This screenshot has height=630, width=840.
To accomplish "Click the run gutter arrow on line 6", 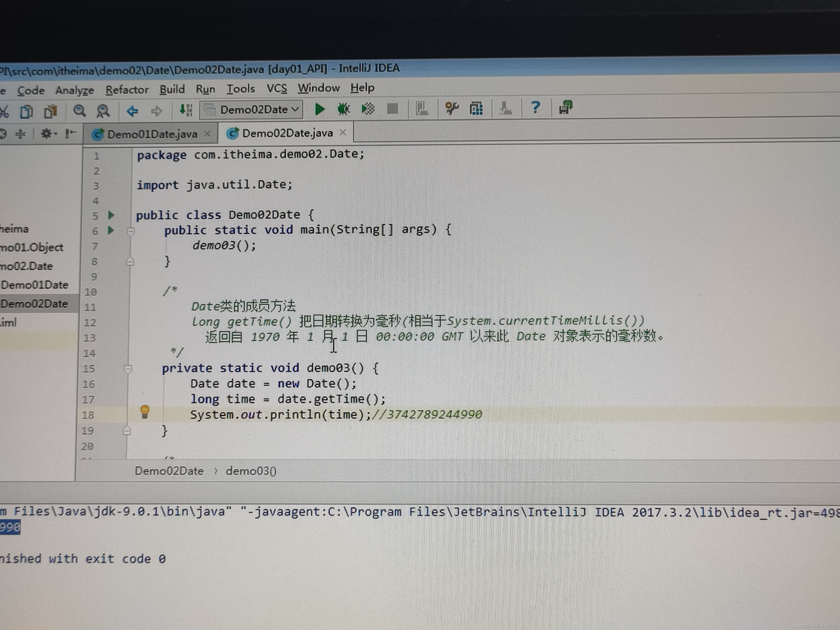I will coord(111,230).
